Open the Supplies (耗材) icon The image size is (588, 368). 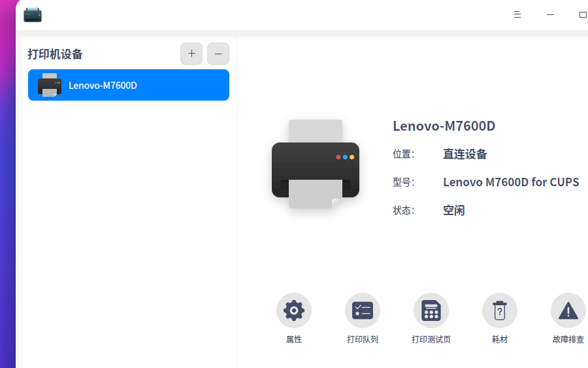pyautogui.click(x=500, y=310)
